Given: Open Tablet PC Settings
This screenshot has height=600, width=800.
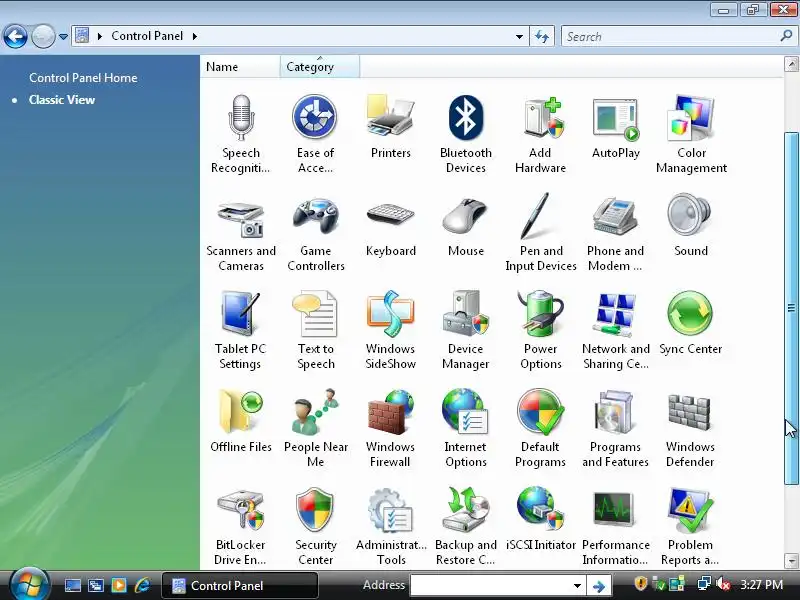Looking at the screenshot, I should pyautogui.click(x=240, y=331).
